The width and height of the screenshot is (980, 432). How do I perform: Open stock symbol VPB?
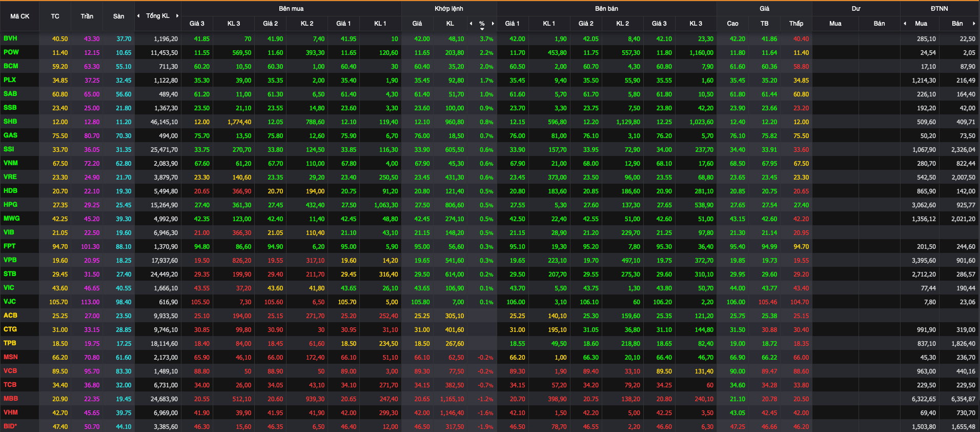(x=10, y=260)
